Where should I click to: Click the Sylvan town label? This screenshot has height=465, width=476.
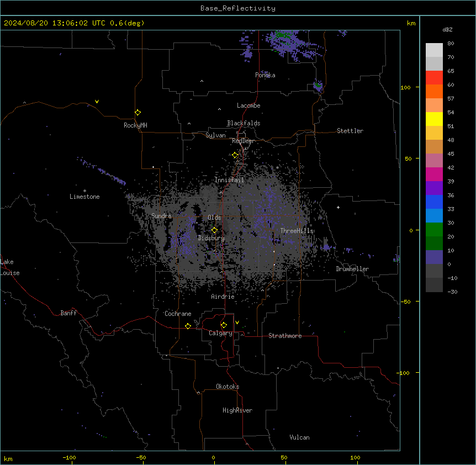(x=215, y=135)
